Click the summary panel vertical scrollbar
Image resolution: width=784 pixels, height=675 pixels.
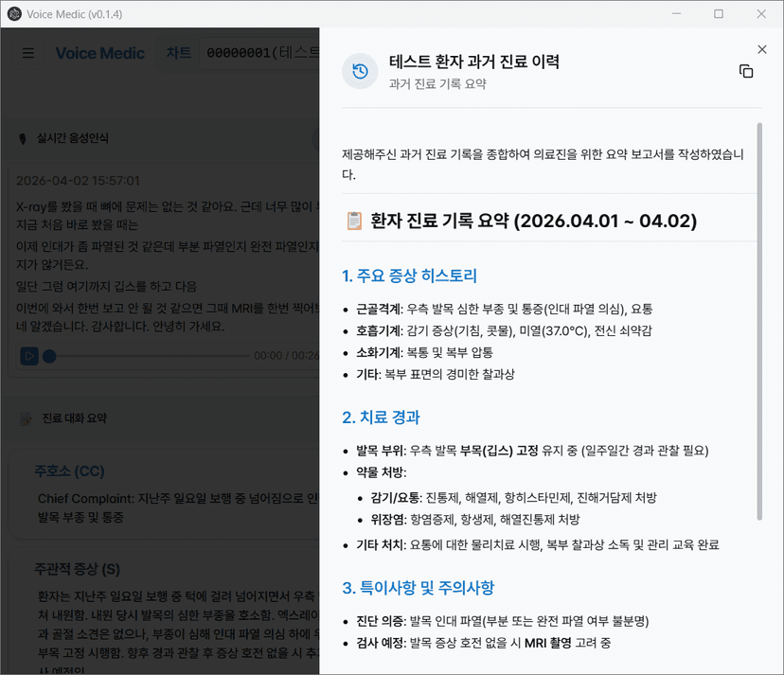758,322
